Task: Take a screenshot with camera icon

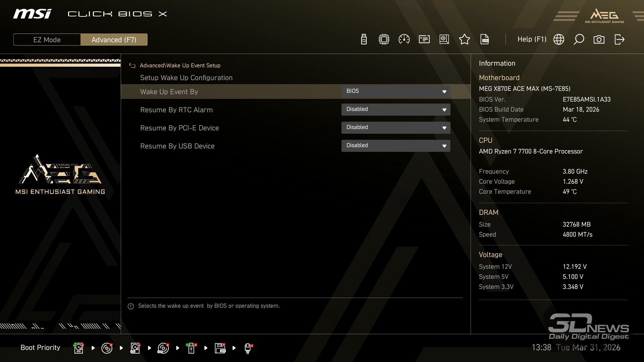Action: click(599, 40)
